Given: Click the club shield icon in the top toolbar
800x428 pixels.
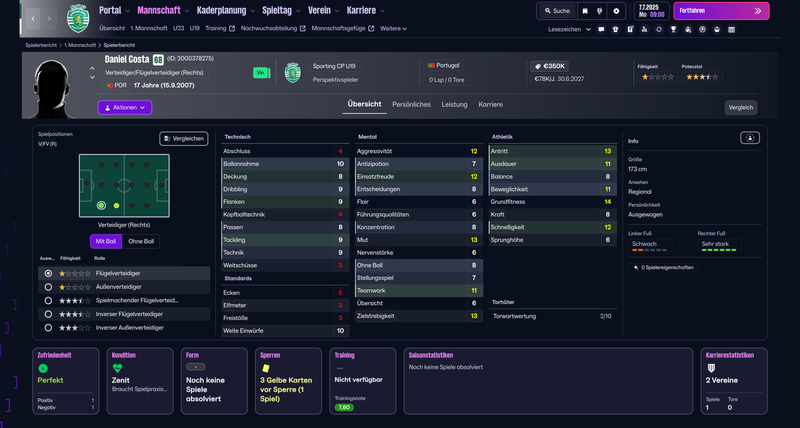Looking at the screenshot, I should click(600, 11).
